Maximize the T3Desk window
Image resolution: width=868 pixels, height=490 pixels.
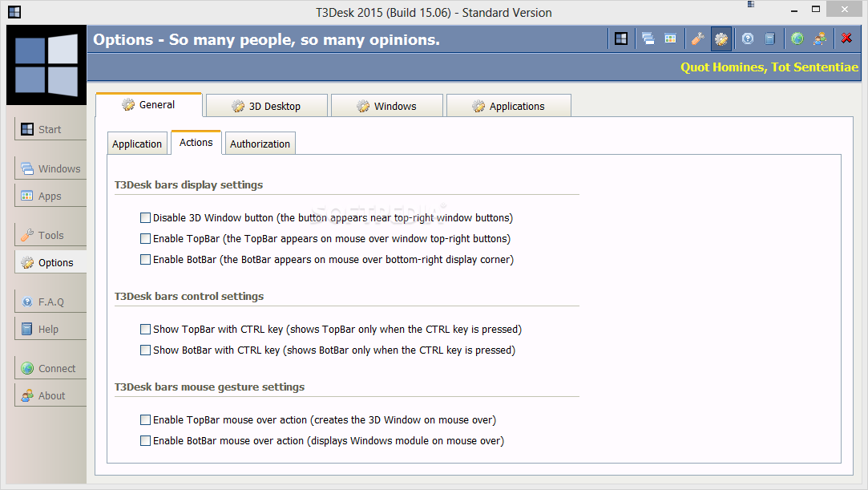pyautogui.click(x=816, y=9)
